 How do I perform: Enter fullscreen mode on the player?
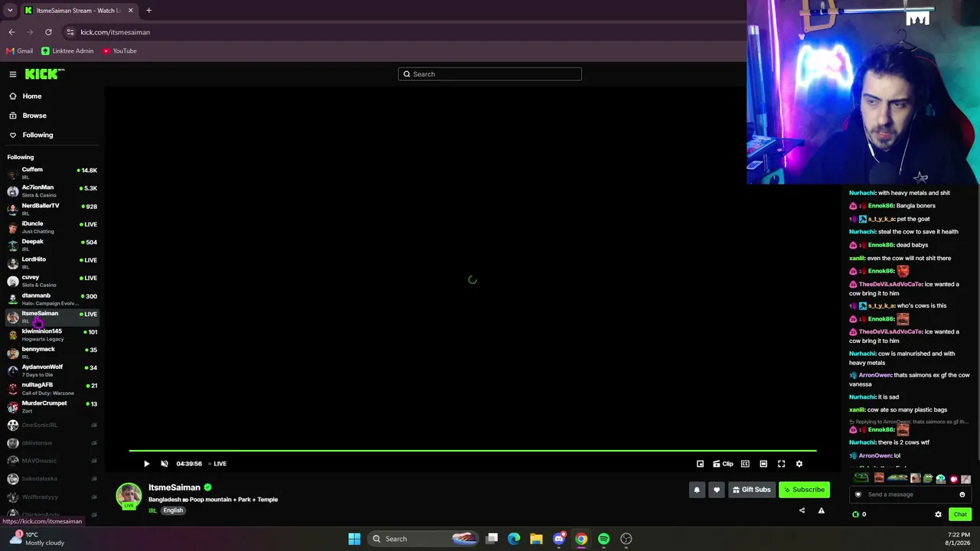point(781,464)
